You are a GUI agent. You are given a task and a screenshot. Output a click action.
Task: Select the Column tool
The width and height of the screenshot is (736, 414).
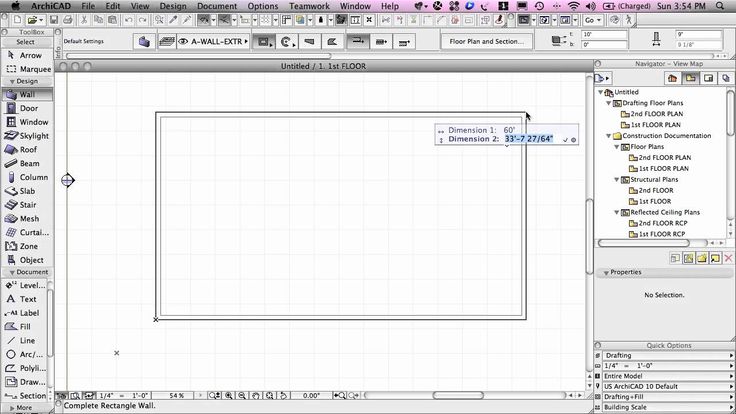click(x=27, y=177)
